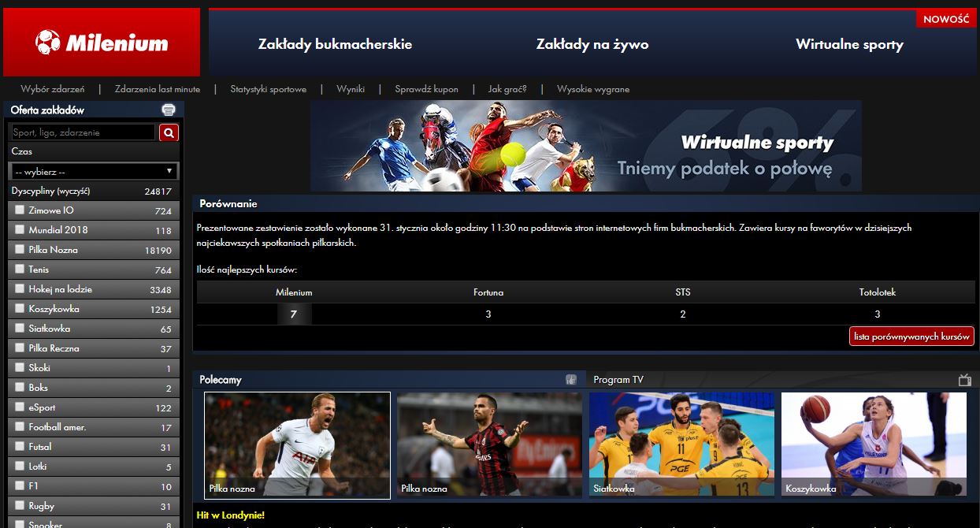
Task: Open the Zakłady bukmacherskie tab
Action: (335, 44)
